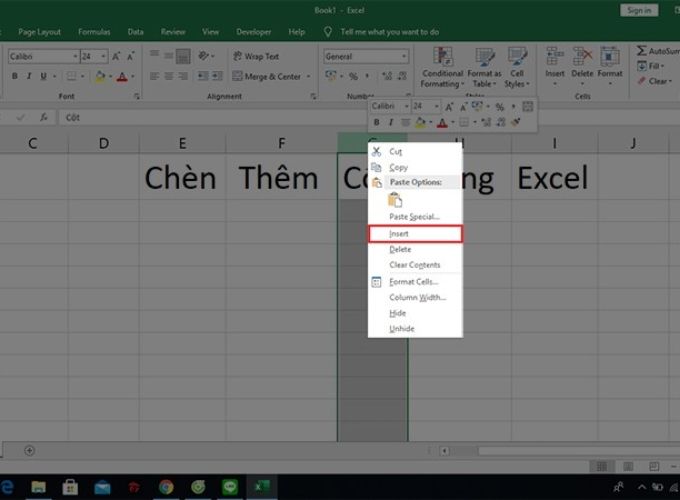Click the AutoSum sigma icon
The width and height of the screenshot is (680, 500).
pos(641,51)
